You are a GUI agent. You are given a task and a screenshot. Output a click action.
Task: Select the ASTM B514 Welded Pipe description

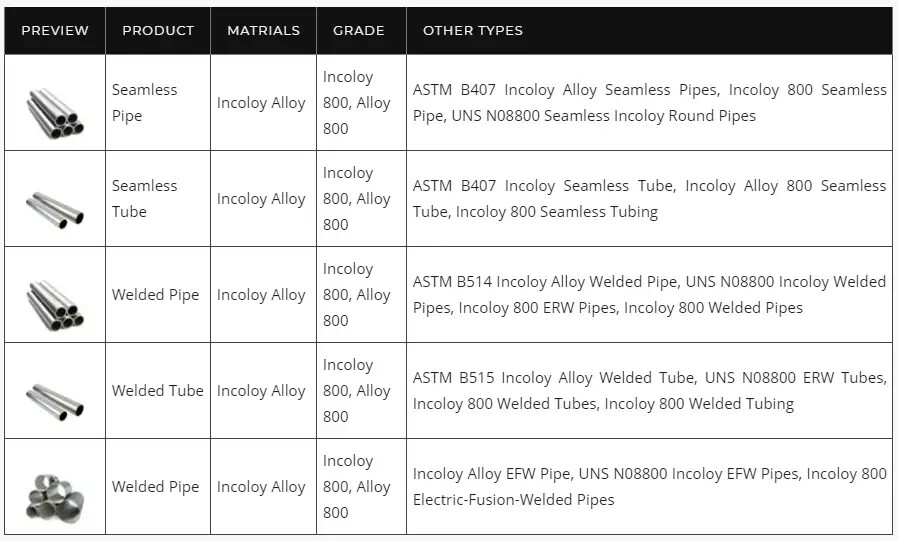pyautogui.click(x=649, y=295)
